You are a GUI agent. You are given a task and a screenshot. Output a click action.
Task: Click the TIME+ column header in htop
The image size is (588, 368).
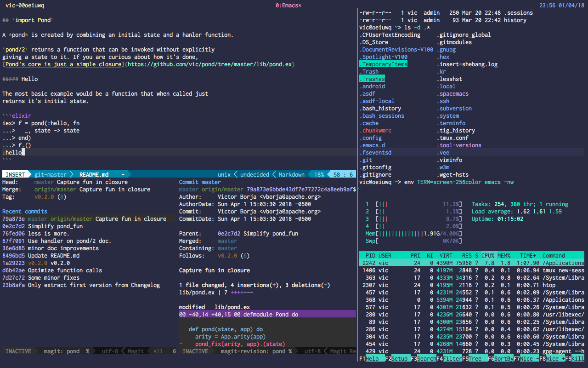pos(528,256)
